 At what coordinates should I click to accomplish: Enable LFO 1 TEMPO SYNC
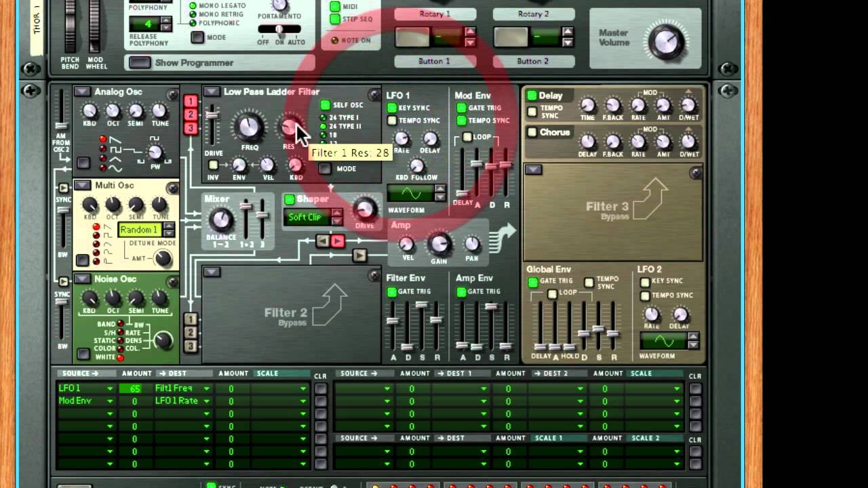392,121
